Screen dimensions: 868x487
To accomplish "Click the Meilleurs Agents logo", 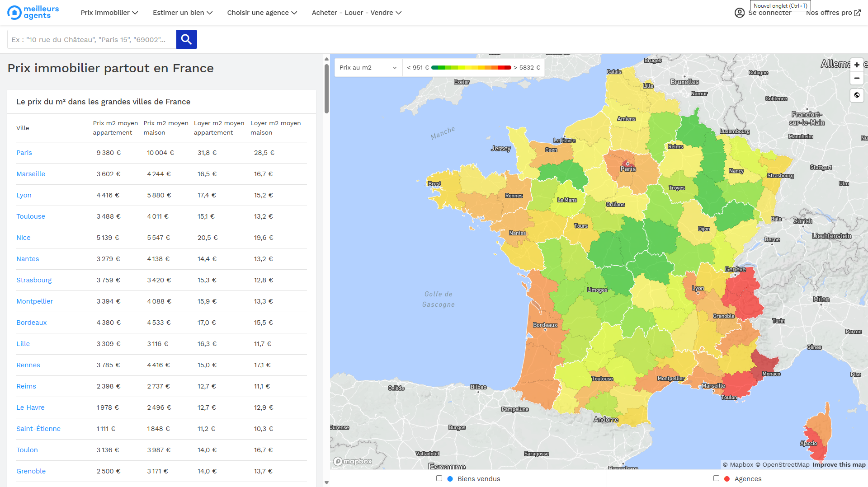I will [x=33, y=13].
